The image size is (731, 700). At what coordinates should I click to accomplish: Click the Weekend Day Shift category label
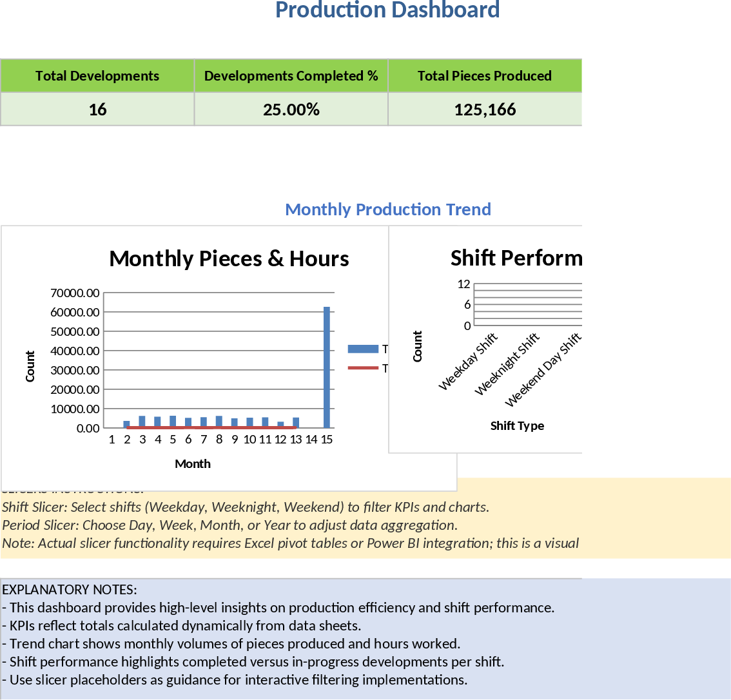pos(543,370)
